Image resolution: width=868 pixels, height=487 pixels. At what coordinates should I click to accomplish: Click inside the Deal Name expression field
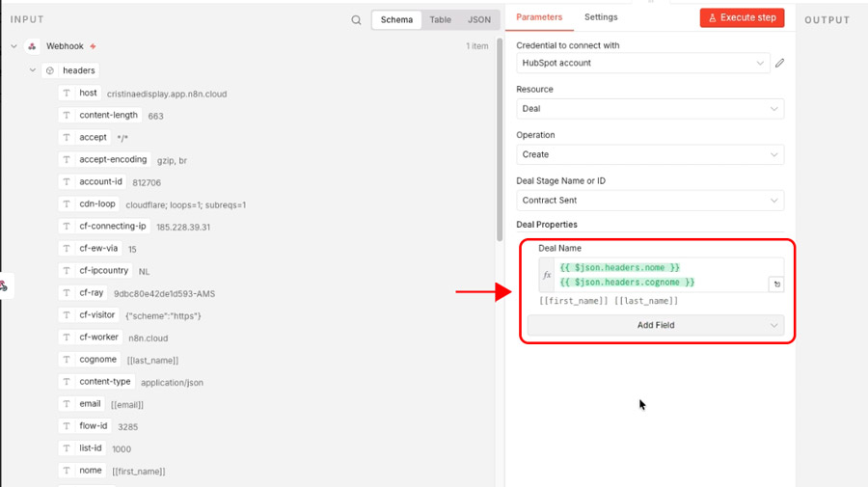(661, 275)
